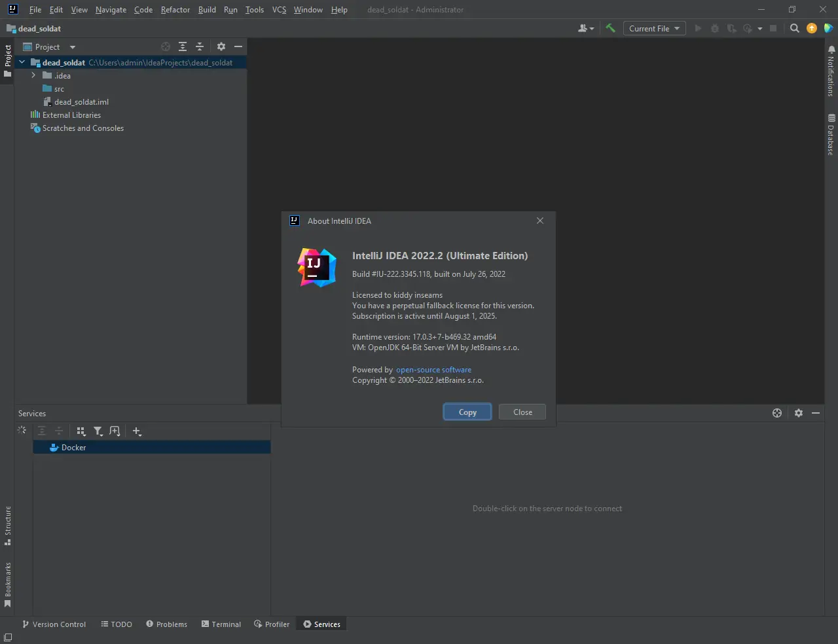Viewport: 838px width, 644px height.
Task: Open the JetBrains Space icon in toolbar
Action: pos(828,28)
